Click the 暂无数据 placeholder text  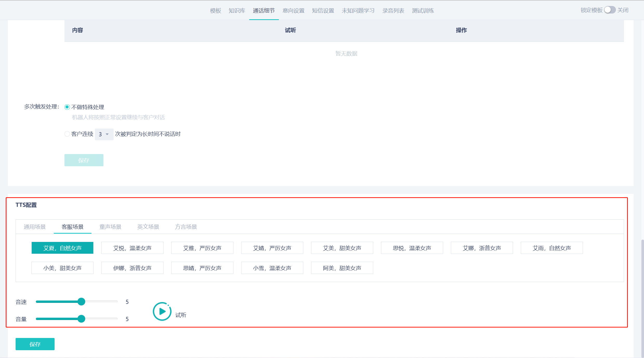tap(346, 54)
